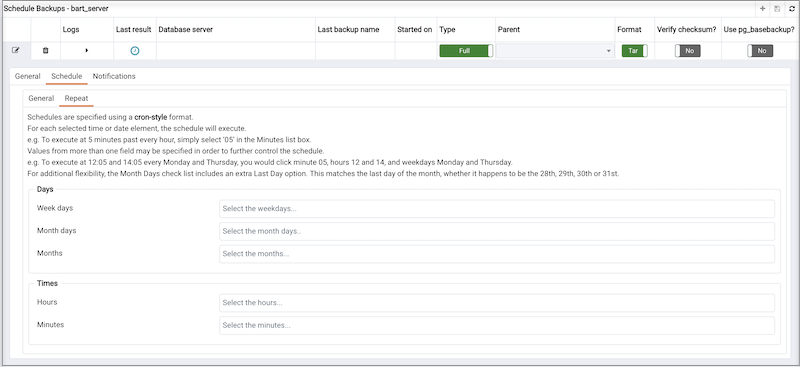
Task: Click the Schedule Backups - bart_server title
Action: click(56, 9)
